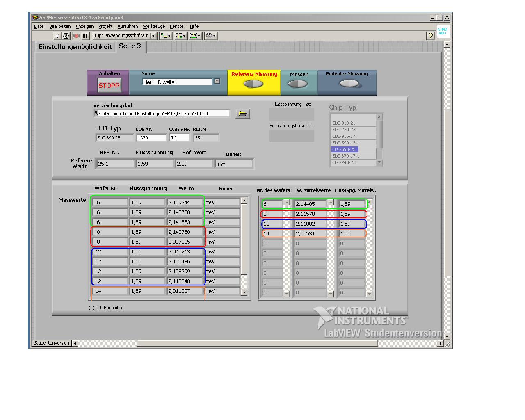
Task: Expand the Name combo box arrow
Action: (217, 81)
